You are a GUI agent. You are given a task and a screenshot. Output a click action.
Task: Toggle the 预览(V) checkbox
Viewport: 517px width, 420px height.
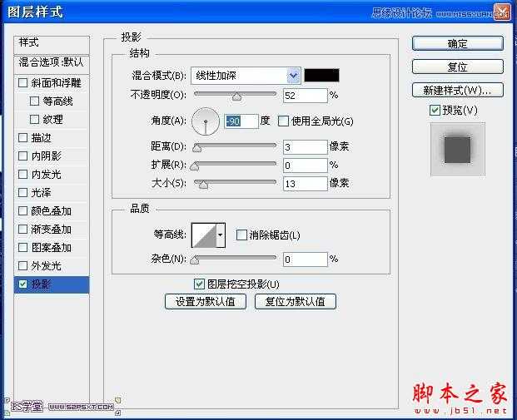click(435, 110)
